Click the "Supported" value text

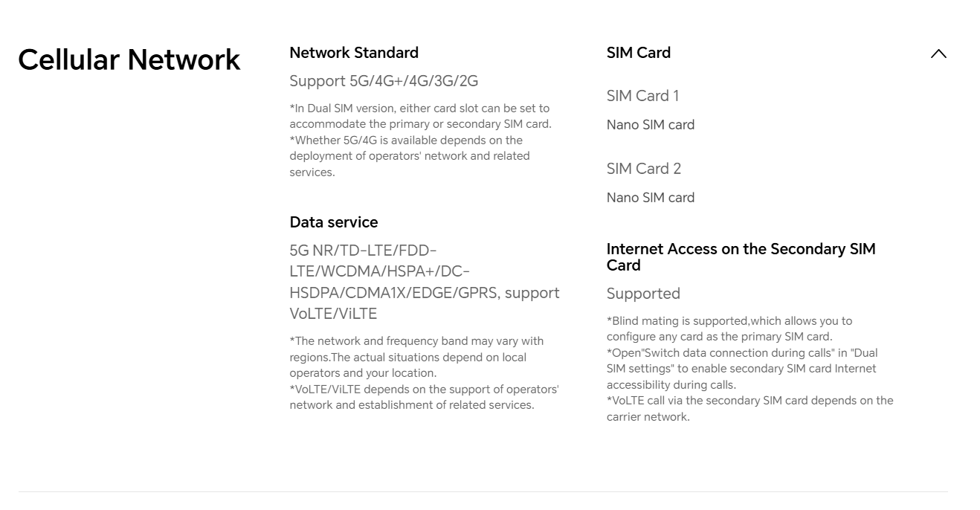point(643,294)
